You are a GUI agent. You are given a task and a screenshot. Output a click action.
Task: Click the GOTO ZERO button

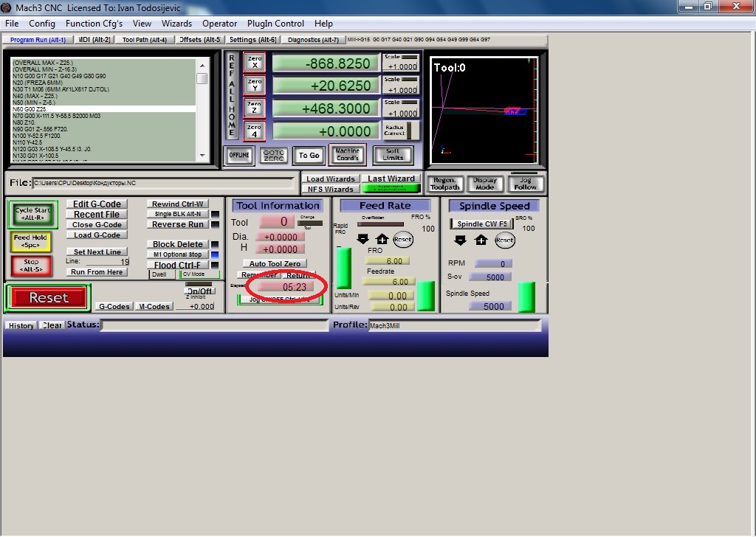tap(274, 155)
